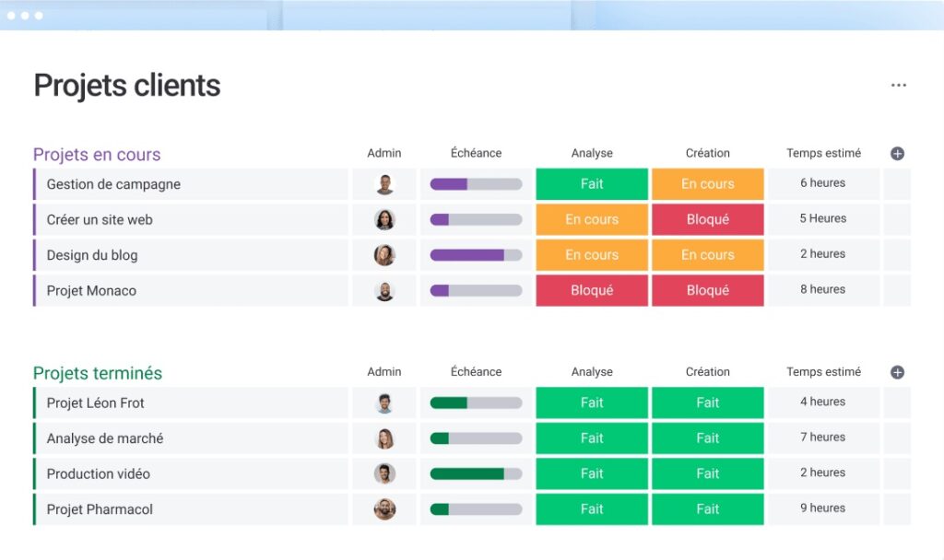Click the Projet Monaco admin avatar
The height and width of the screenshot is (560, 944).
pyautogui.click(x=384, y=290)
